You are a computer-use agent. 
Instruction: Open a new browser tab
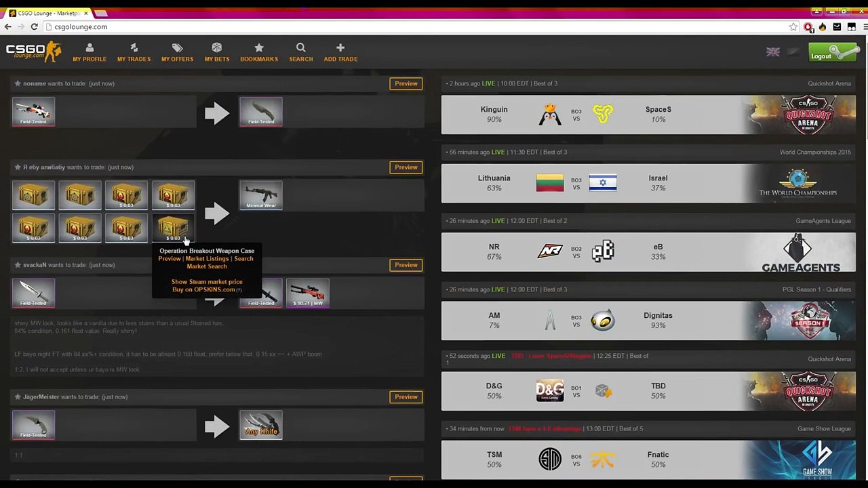click(x=101, y=13)
